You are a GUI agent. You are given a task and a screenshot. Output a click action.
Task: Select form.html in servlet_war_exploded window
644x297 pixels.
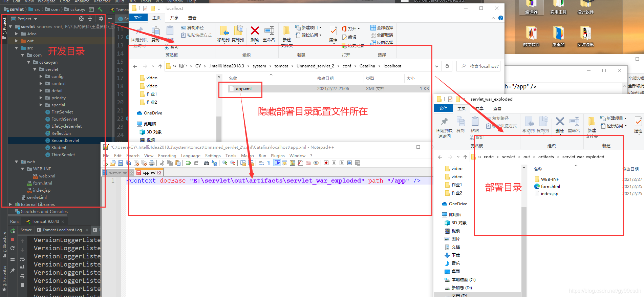(x=550, y=186)
